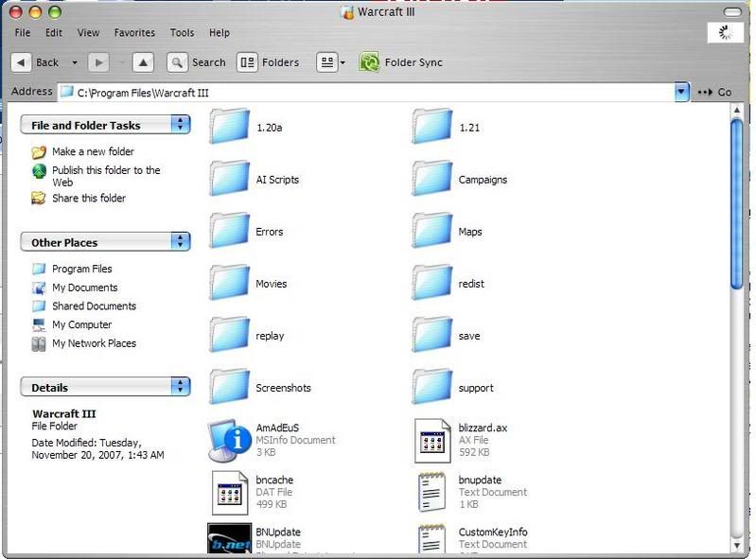Select the replay folder icon

click(x=230, y=335)
